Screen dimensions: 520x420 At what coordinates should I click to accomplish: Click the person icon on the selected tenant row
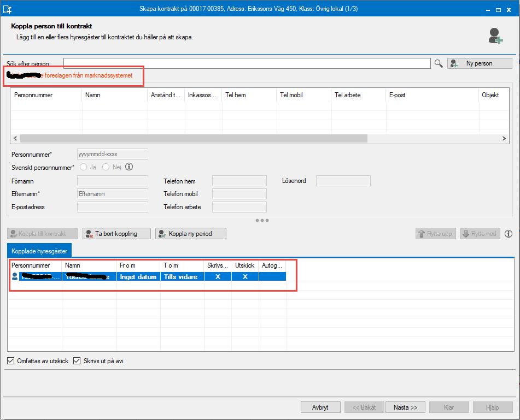(15, 276)
